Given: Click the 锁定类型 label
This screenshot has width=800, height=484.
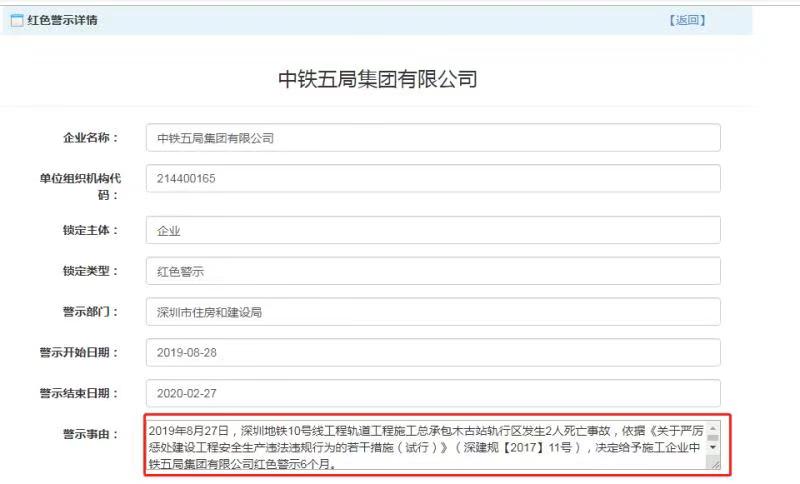Looking at the screenshot, I should click(90, 271).
